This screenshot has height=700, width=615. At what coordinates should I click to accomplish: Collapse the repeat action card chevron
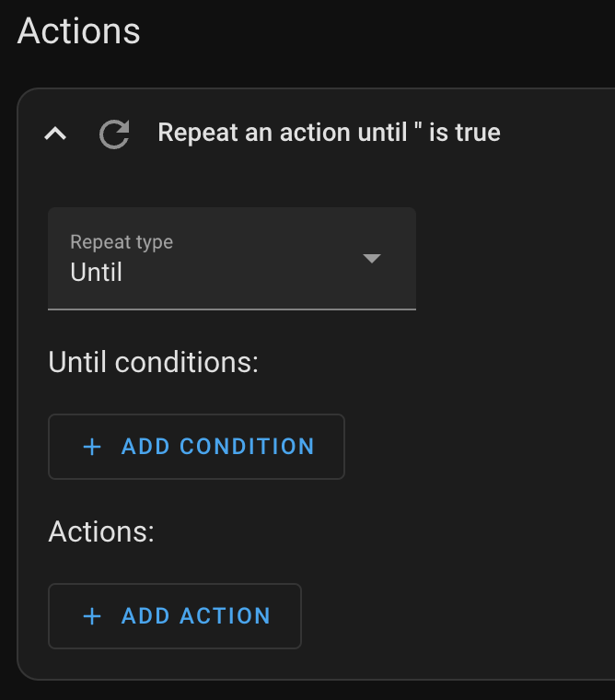[55, 134]
